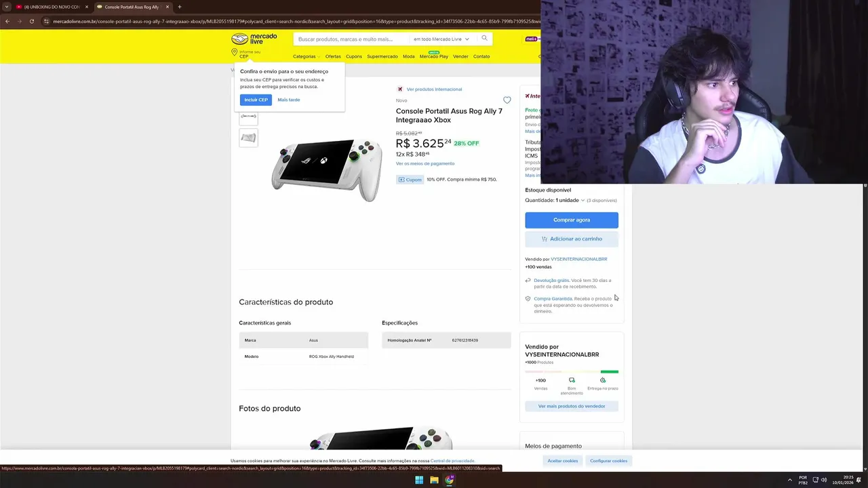
Task: Click the address bar URL
Action: coord(296,21)
